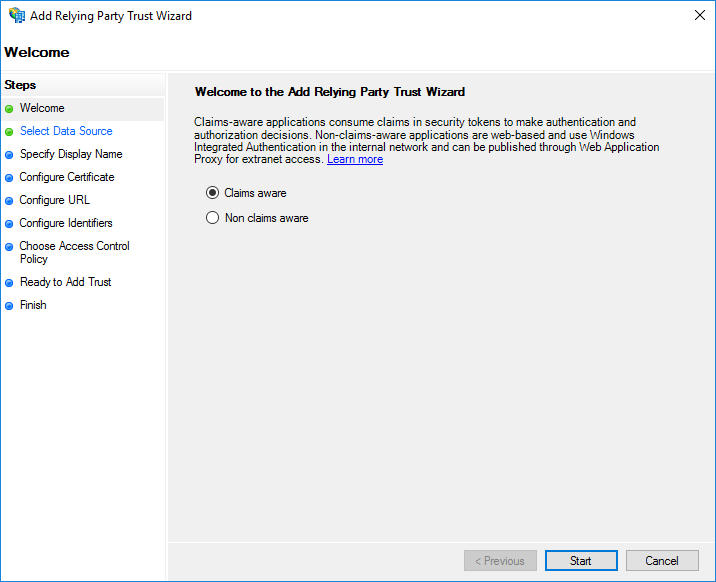Image resolution: width=716 pixels, height=582 pixels.
Task: Select the Claims aware radio button
Action: click(x=212, y=193)
